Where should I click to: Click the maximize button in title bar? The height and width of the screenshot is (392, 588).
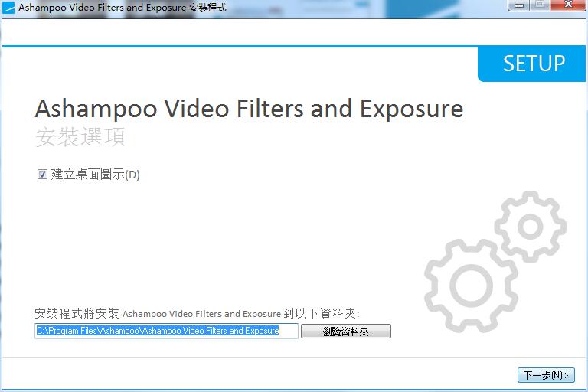click(x=540, y=5)
